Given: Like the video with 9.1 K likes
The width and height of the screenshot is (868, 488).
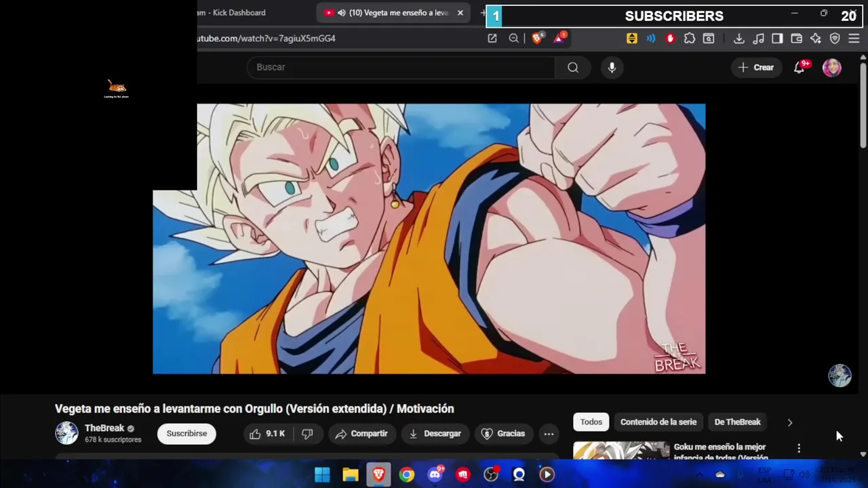Looking at the screenshot, I should (x=267, y=434).
